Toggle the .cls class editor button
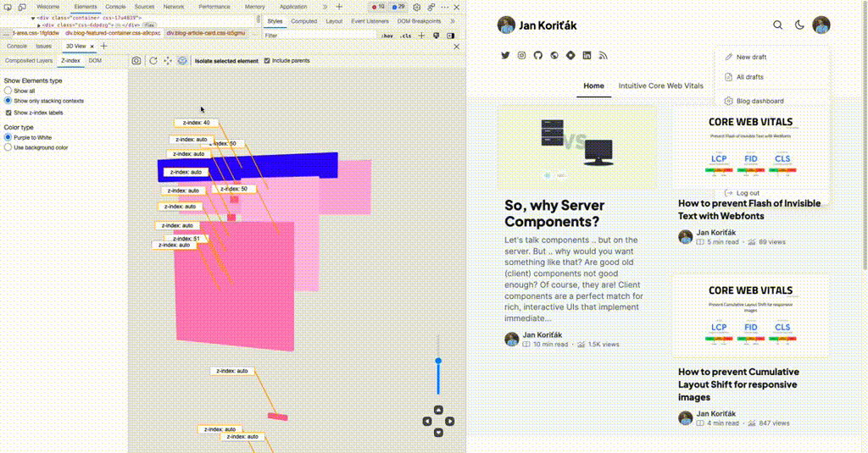Viewport: 868px width, 453px height. [x=406, y=36]
